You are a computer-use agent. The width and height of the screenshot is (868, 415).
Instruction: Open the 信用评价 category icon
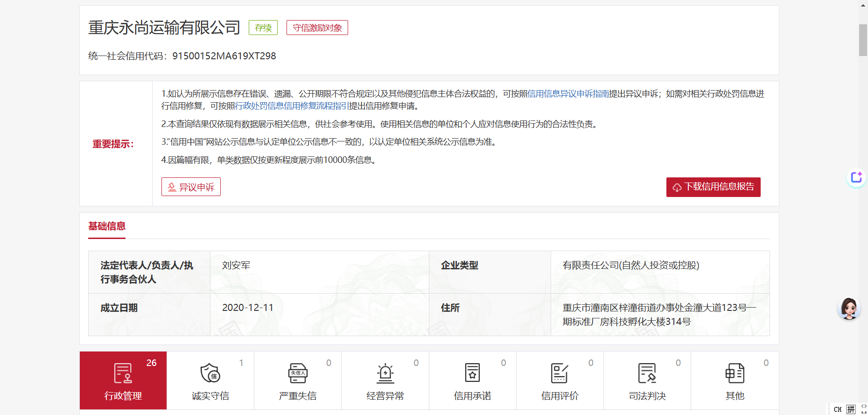click(x=560, y=373)
